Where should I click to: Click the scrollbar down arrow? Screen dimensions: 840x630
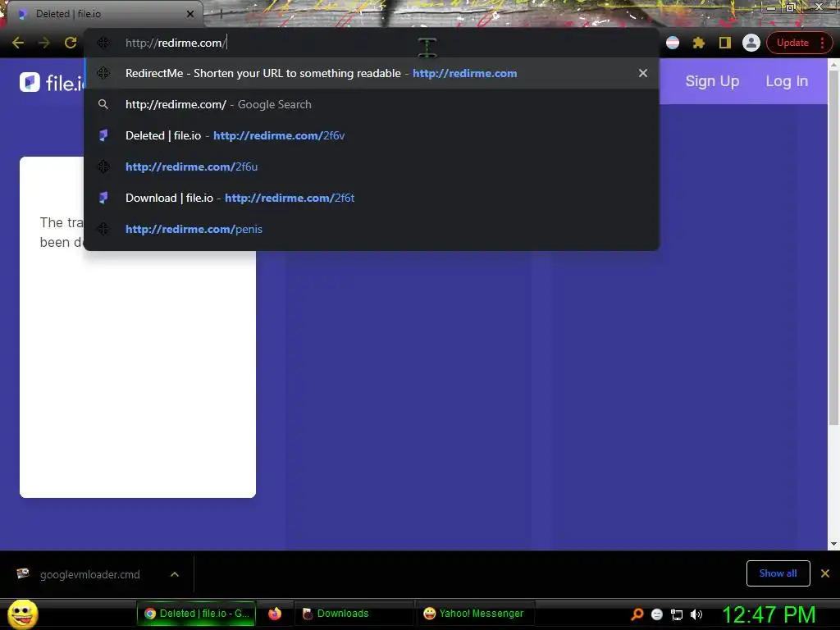point(833,545)
